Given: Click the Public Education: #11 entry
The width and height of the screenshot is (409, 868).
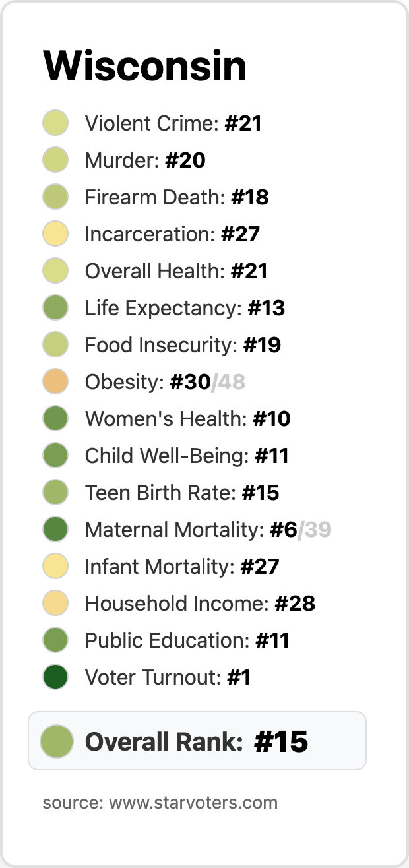Looking at the screenshot, I should (x=187, y=640).
